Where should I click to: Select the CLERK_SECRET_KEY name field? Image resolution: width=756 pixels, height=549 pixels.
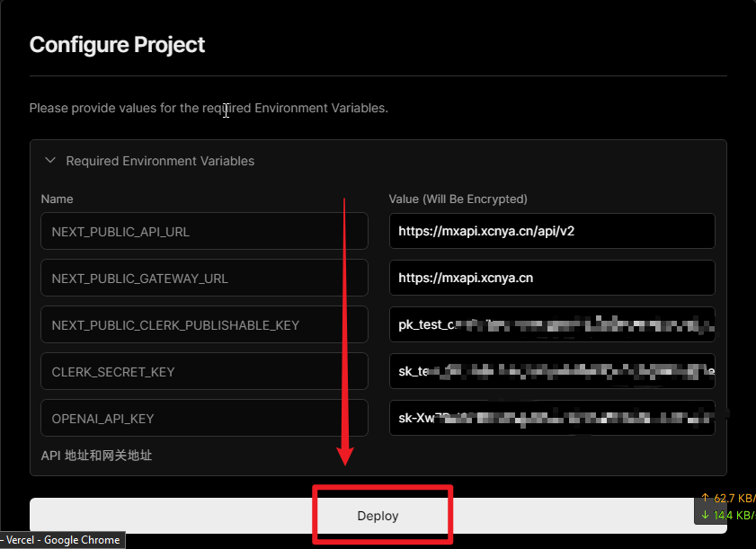tap(204, 372)
